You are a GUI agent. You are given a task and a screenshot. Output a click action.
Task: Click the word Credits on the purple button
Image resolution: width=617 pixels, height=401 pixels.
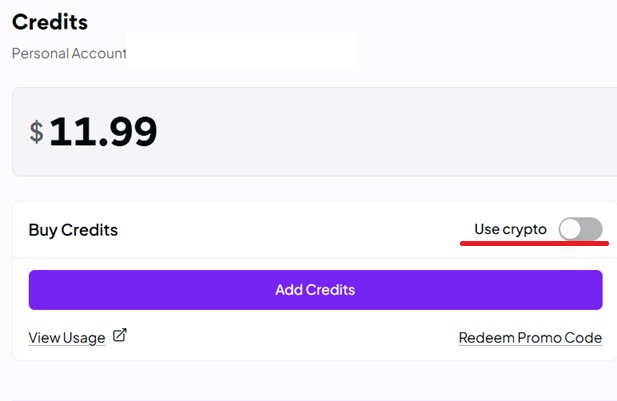coord(331,290)
